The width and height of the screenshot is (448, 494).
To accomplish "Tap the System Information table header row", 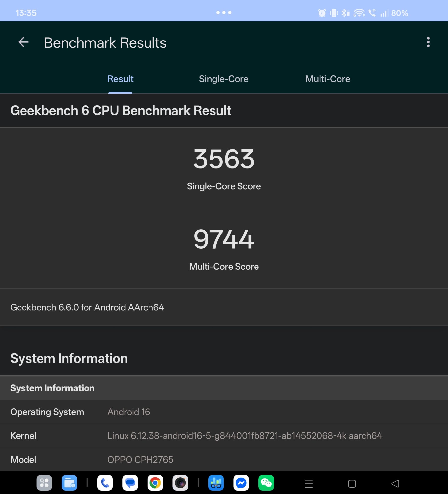I will coord(224,388).
